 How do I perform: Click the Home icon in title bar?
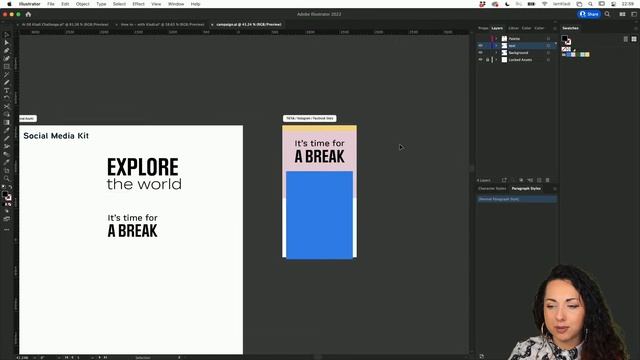[28, 14]
